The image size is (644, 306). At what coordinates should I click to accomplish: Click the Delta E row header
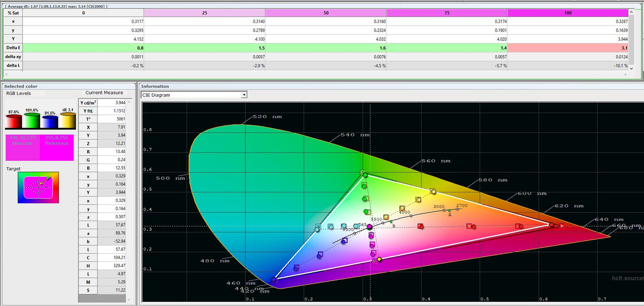click(13, 48)
